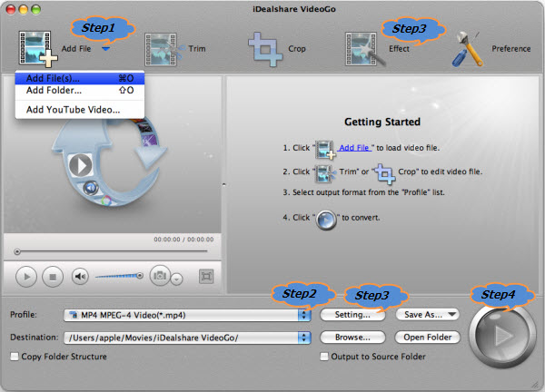Screen dimensions: 545x392
Task: Expand the Add File dropdown arrow
Action: point(105,49)
